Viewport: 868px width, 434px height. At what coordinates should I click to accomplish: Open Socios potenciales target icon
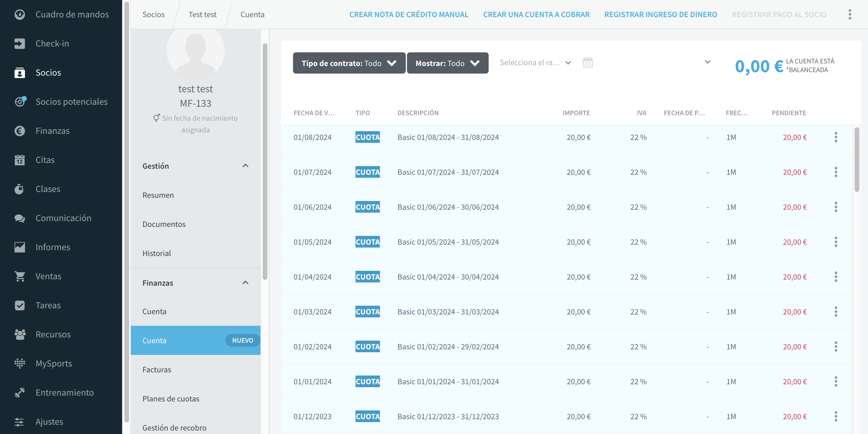[x=20, y=102]
